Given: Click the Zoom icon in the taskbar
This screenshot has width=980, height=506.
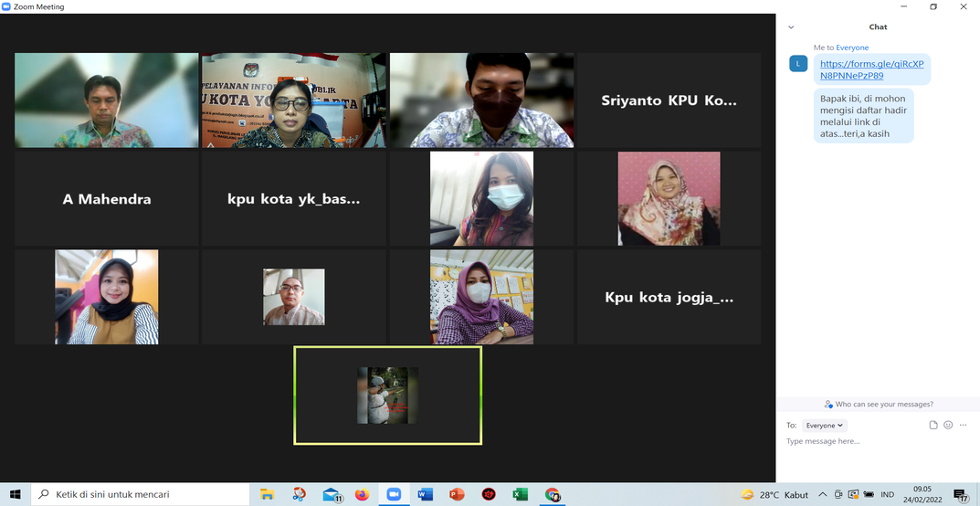Looking at the screenshot, I should tap(394, 494).
